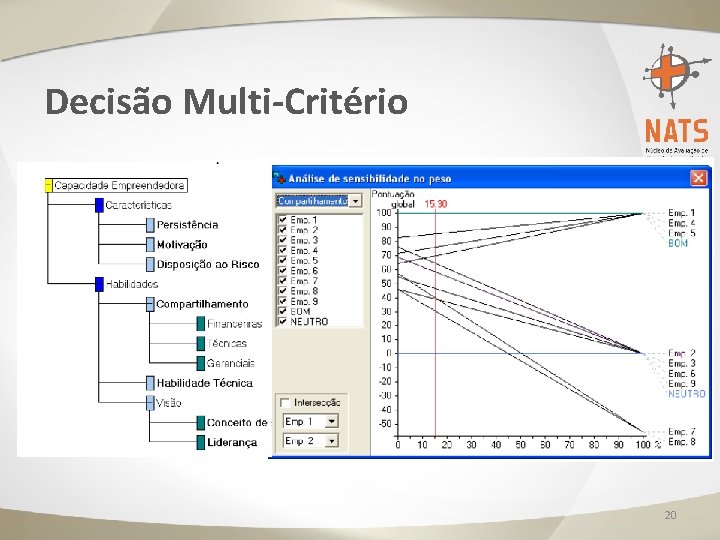Uncheck the Emp. 6 checkbox
Screen dimensions: 720x540
(x=283, y=270)
